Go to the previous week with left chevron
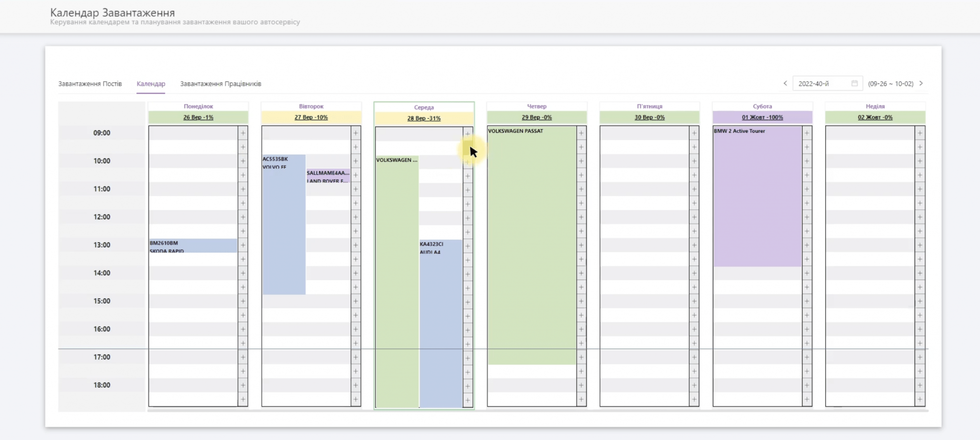The image size is (980, 440). (x=785, y=83)
